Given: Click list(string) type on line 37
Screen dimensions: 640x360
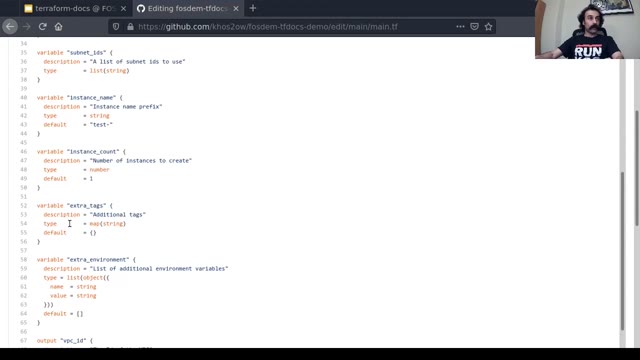Looking at the screenshot, I should click(109, 71).
